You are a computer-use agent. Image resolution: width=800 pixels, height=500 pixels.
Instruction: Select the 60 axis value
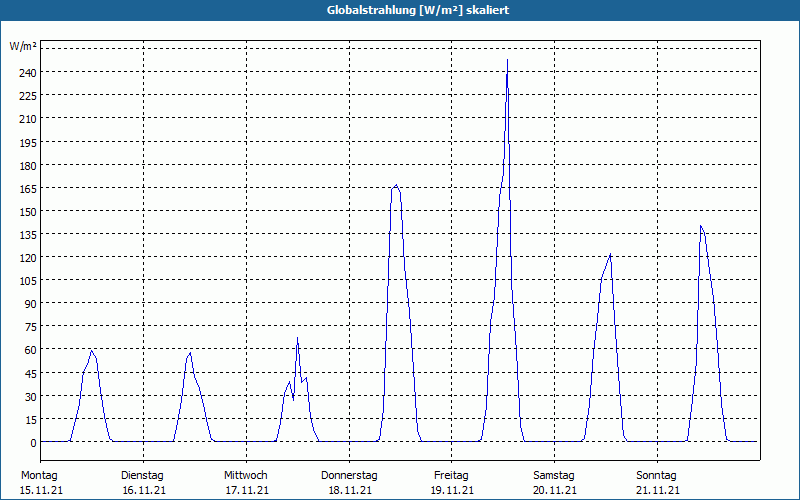tap(30, 351)
